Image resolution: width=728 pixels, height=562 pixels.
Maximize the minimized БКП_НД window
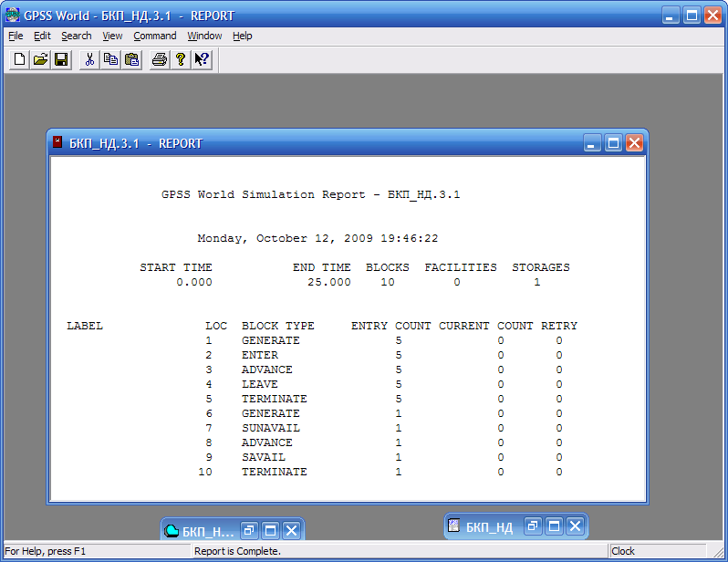[555, 526]
